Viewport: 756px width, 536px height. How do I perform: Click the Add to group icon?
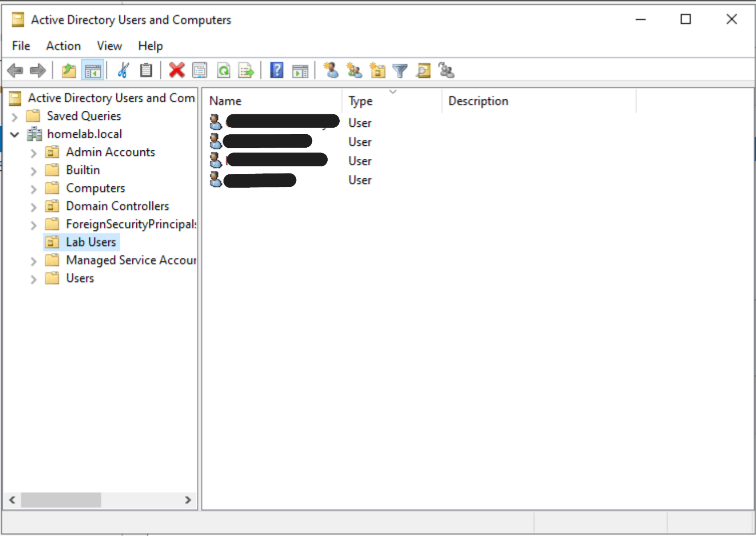[446, 71]
